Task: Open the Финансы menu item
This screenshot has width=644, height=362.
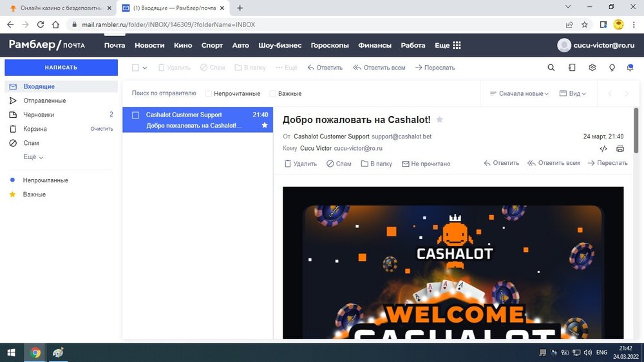Action: pyautogui.click(x=375, y=45)
